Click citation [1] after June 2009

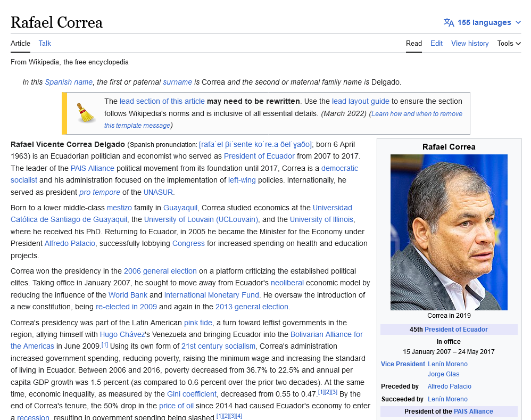coord(105,345)
